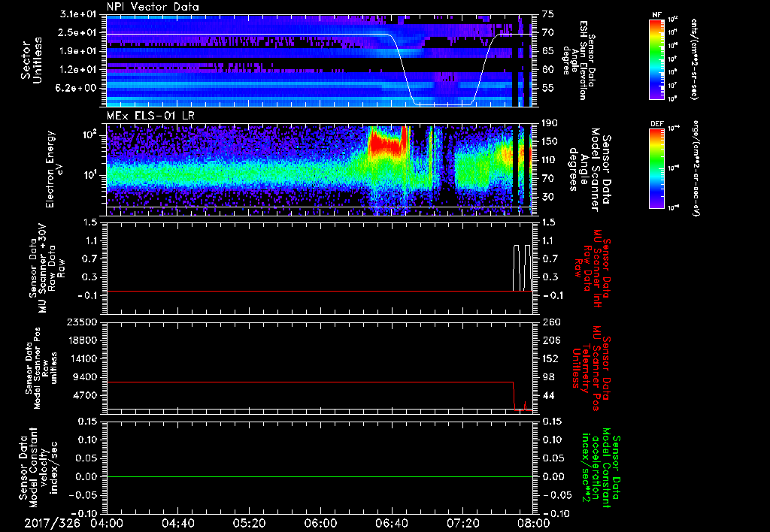The image size is (770, 532).
Task: Click the red "MU Scanner Pos Telemetry" title
Action: [591, 368]
